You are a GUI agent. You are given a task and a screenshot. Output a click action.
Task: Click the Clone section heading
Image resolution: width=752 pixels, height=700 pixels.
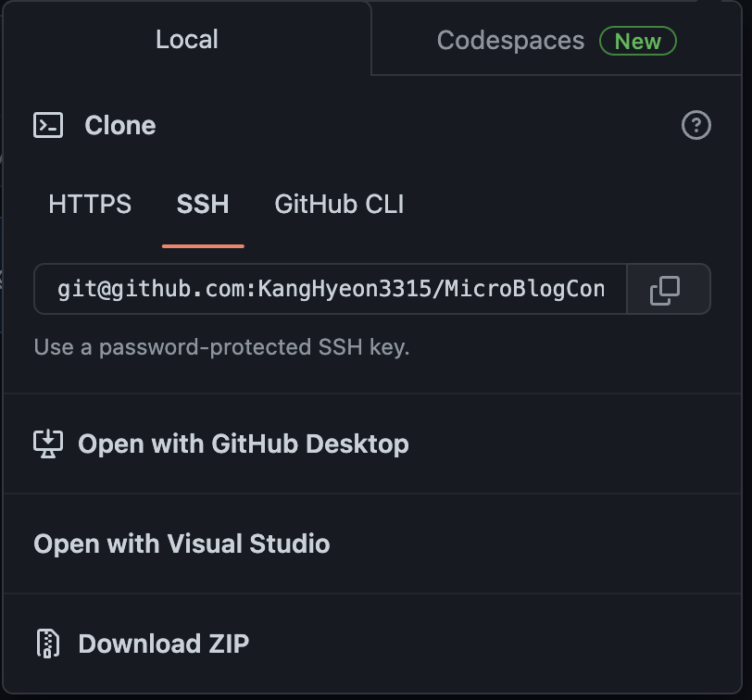click(x=119, y=125)
